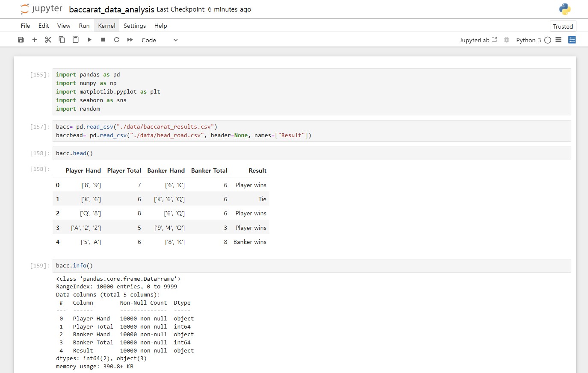Insert a new cell below with plus icon

35,40
